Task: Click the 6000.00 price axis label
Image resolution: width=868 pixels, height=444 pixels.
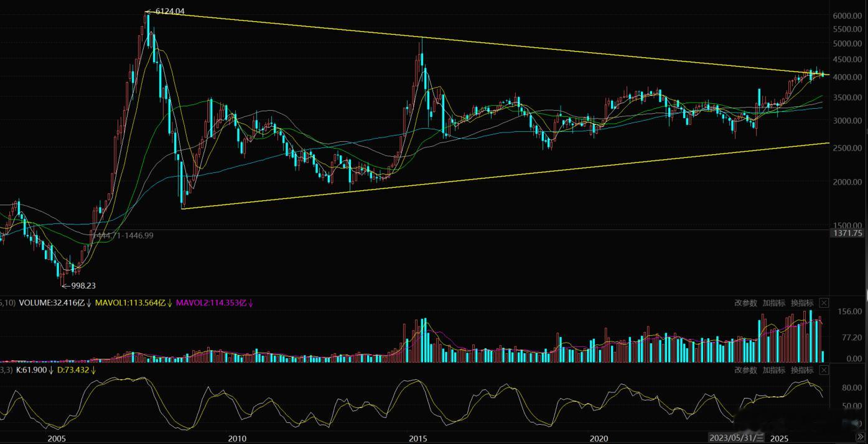Action: point(849,16)
